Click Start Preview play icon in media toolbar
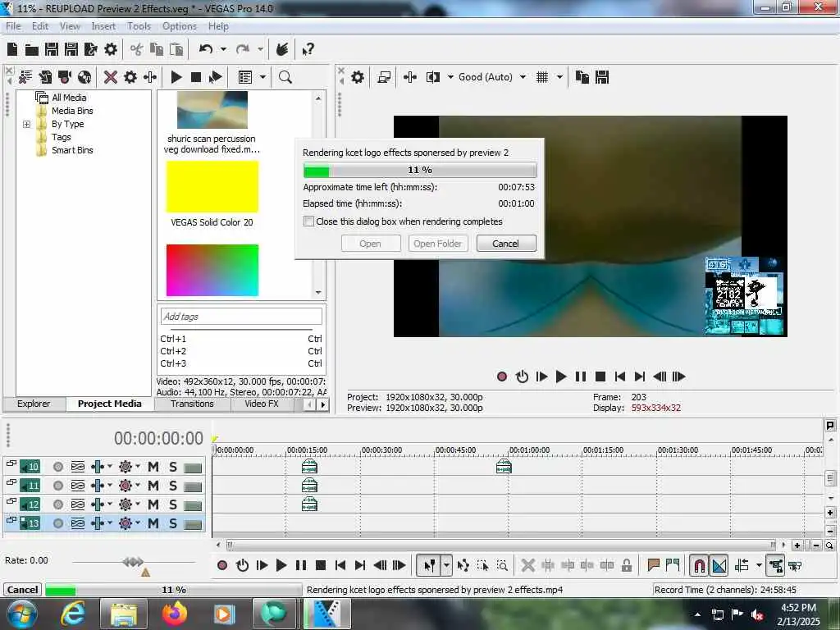This screenshot has width=840, height=630. point(176,77)
